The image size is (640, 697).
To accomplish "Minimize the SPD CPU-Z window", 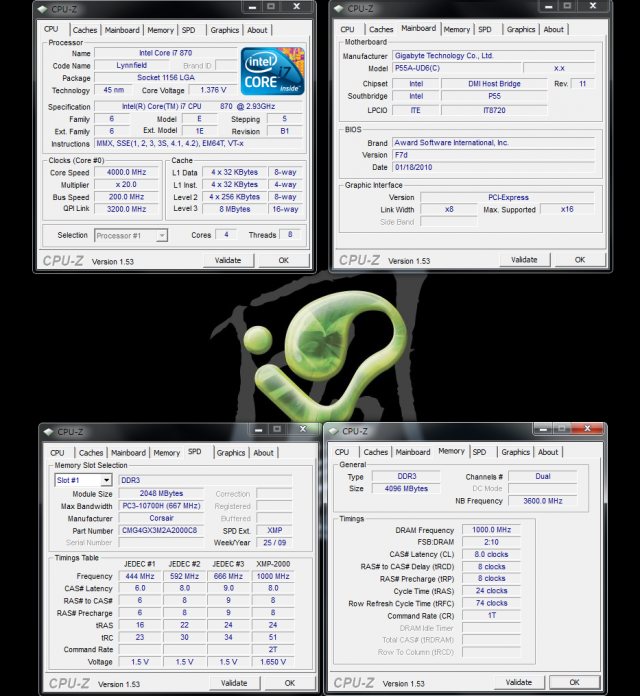I will [259, 429].
